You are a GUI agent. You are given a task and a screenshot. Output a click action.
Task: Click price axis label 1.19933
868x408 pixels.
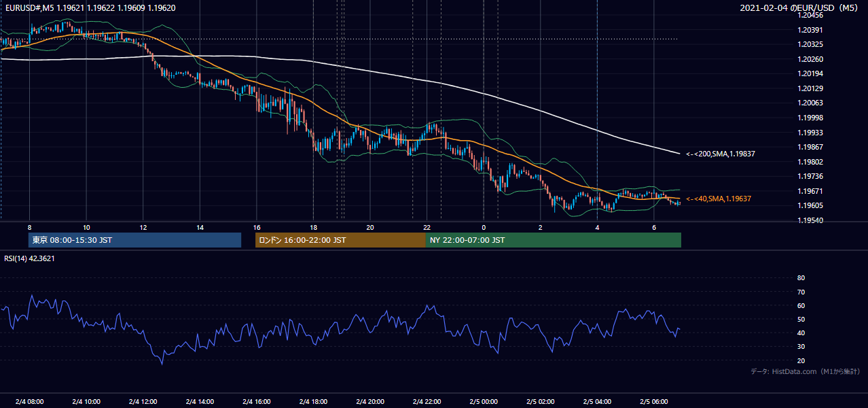coord(810,133)
